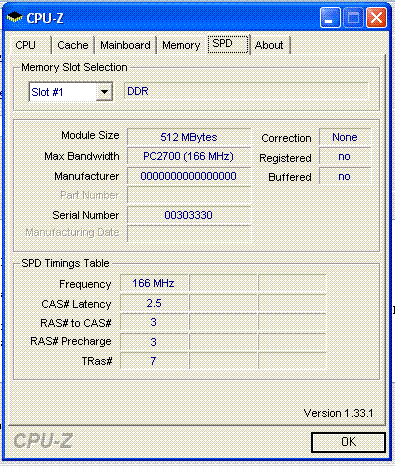Click the Frequency label
Screen dimensions: 395x466
point(85,284)
